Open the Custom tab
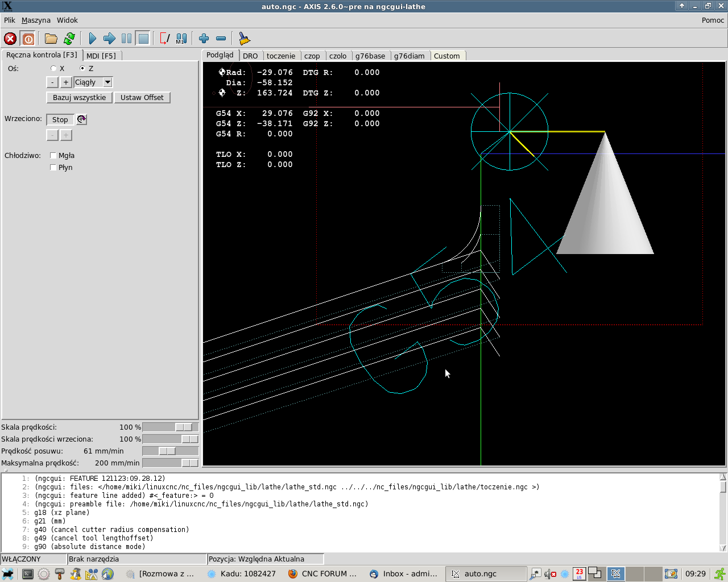 coord(447,56)
